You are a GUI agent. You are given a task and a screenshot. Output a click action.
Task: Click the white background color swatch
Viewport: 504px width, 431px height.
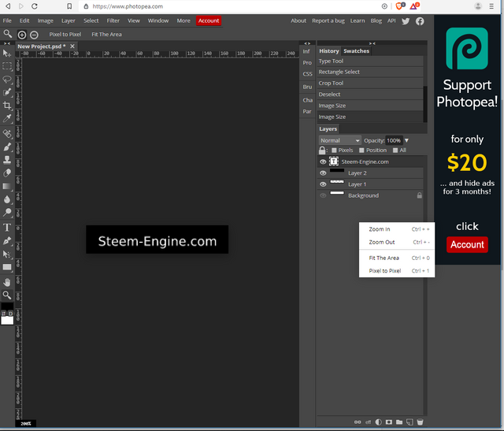click(7, 321)
